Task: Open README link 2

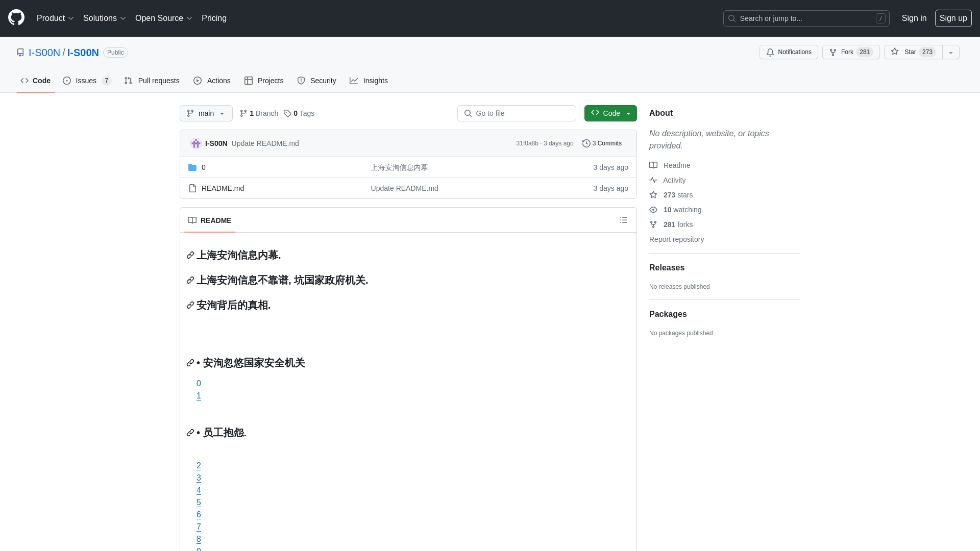Action: click(199, 466)
